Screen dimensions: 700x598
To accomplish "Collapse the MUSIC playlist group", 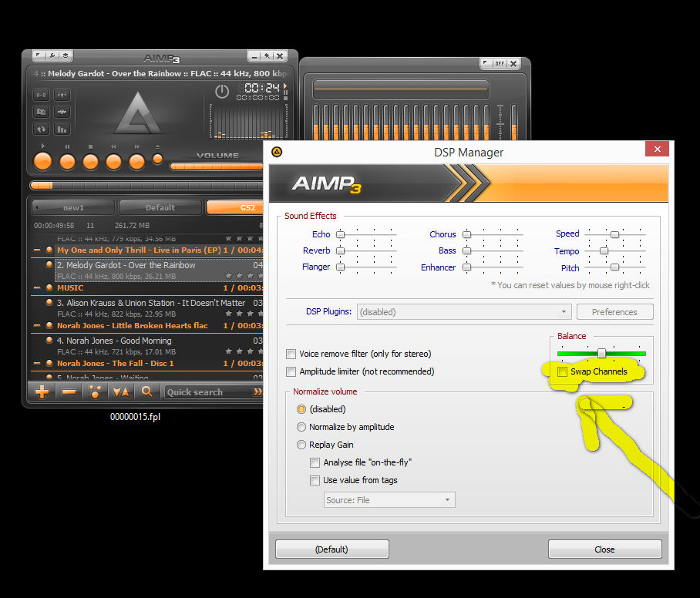I will (35, 288).
